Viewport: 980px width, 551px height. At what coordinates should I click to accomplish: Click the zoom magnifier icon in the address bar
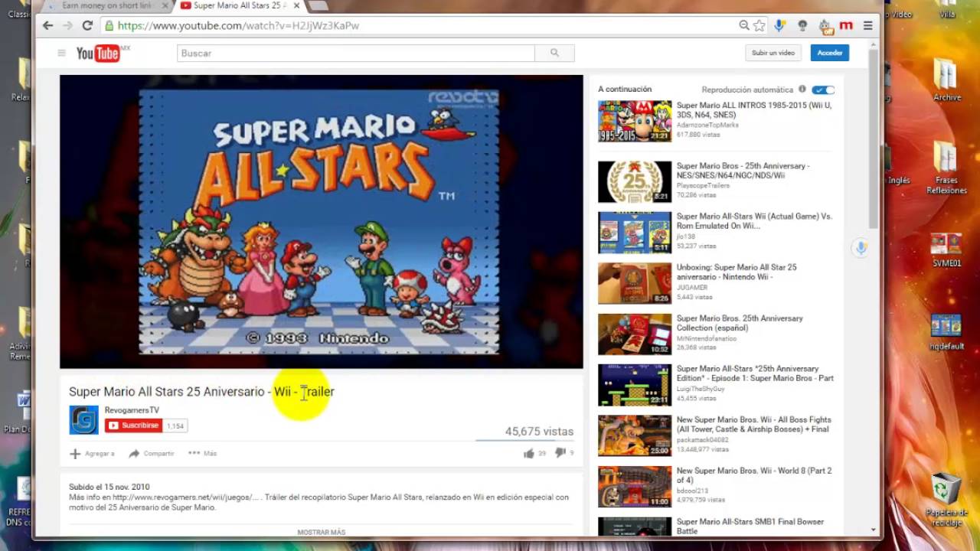click(743, 25)
